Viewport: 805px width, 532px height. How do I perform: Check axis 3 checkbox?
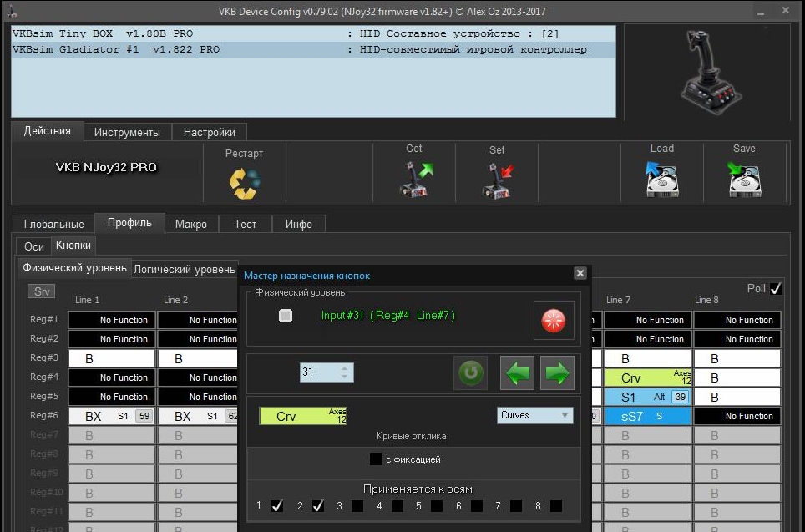pyautogui.click(x=357, y=506)
